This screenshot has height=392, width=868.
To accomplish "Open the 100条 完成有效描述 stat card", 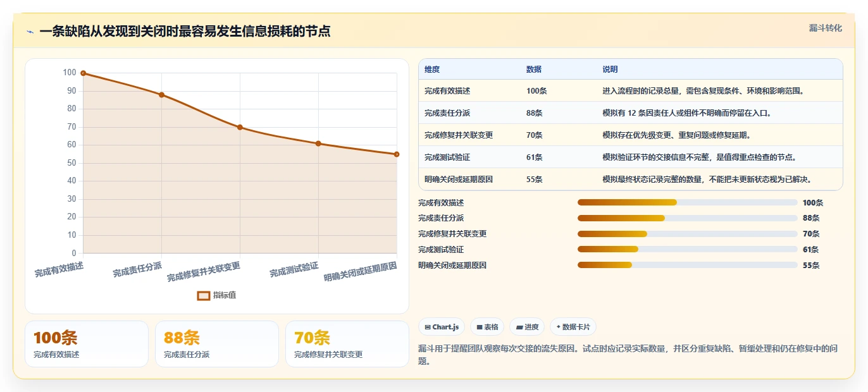I will pos(87,344).
